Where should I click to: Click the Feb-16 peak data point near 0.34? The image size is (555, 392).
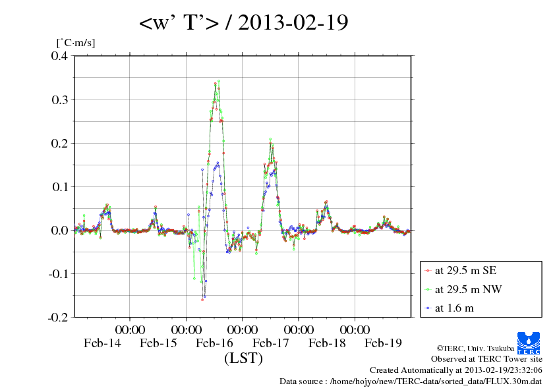pos(219,81)
